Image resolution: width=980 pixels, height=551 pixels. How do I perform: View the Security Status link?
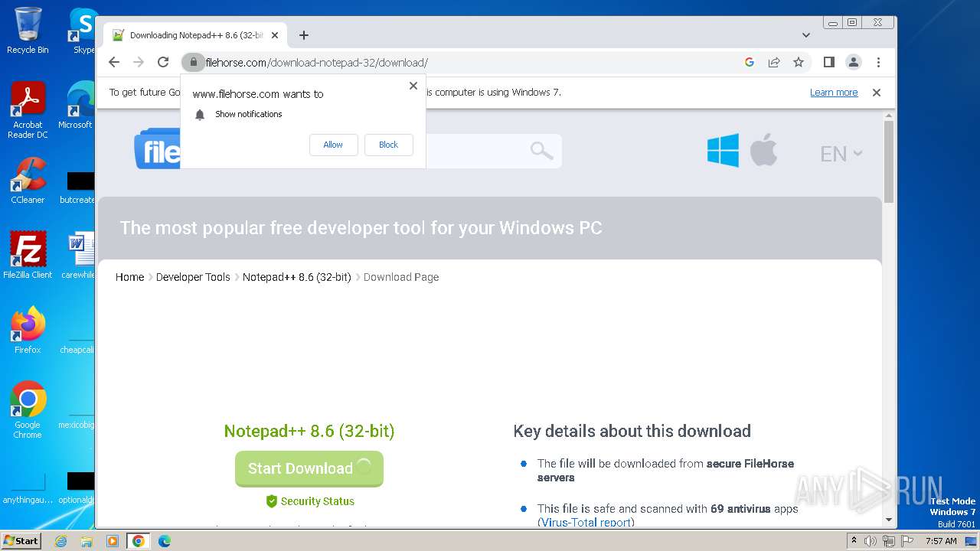click(x=310, y=501)
